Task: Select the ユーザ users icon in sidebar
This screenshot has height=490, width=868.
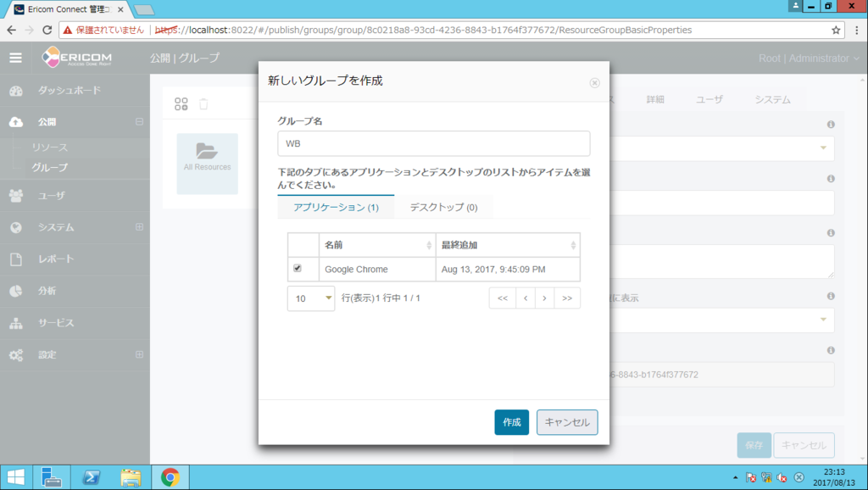Action: pos(17,196)
